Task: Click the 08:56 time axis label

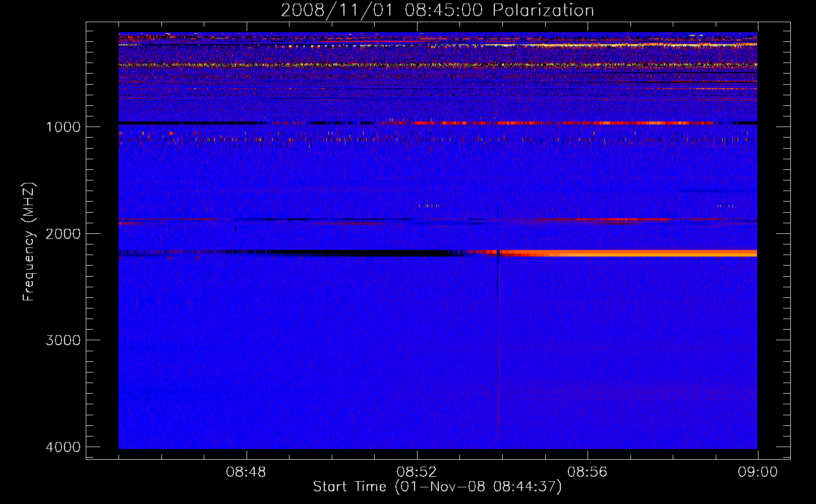Action: pyautogui.click(x=587, y=472)
